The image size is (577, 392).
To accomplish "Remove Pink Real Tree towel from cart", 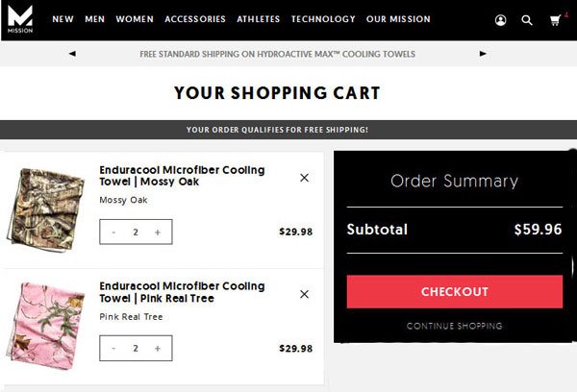I will 304,294.
